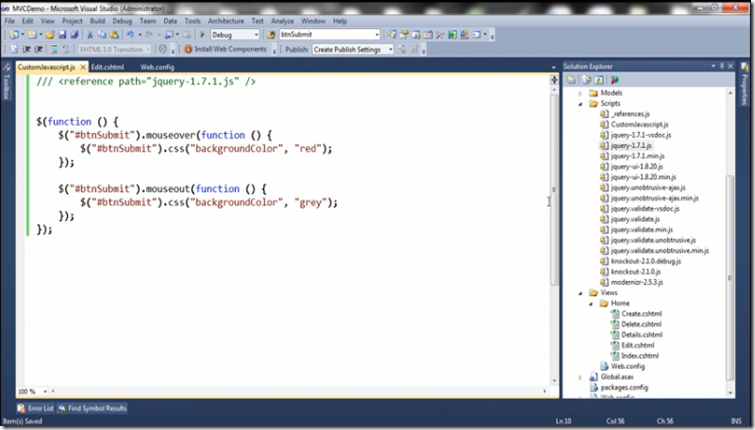Open the active files dropdown arrow in tab bar
Image resolution: width=755 pixels, height=430 pixels.
553,67
